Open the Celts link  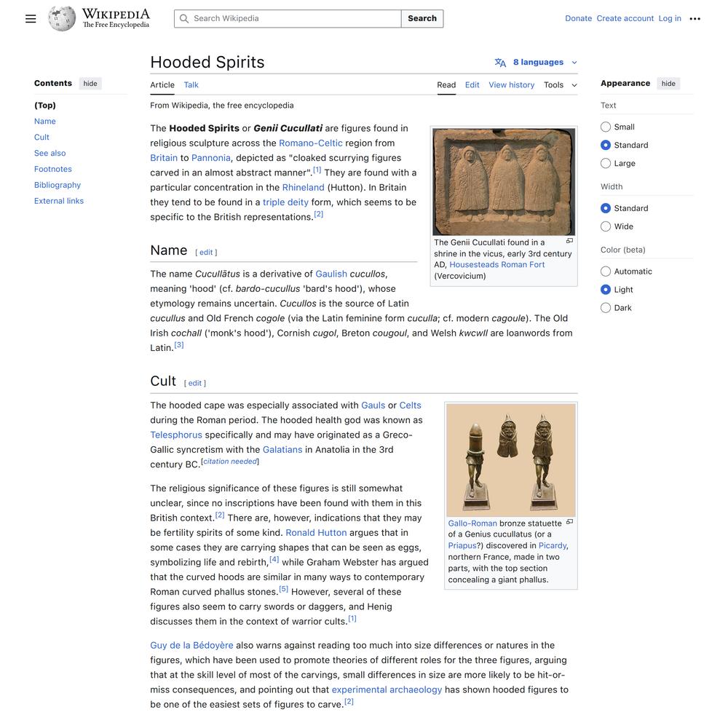[x=410, y=405]
